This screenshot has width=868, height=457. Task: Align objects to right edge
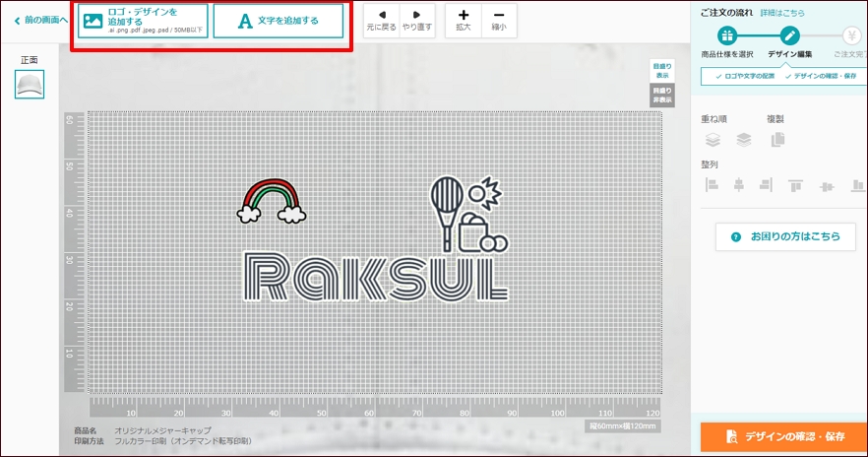click(766, 185)
